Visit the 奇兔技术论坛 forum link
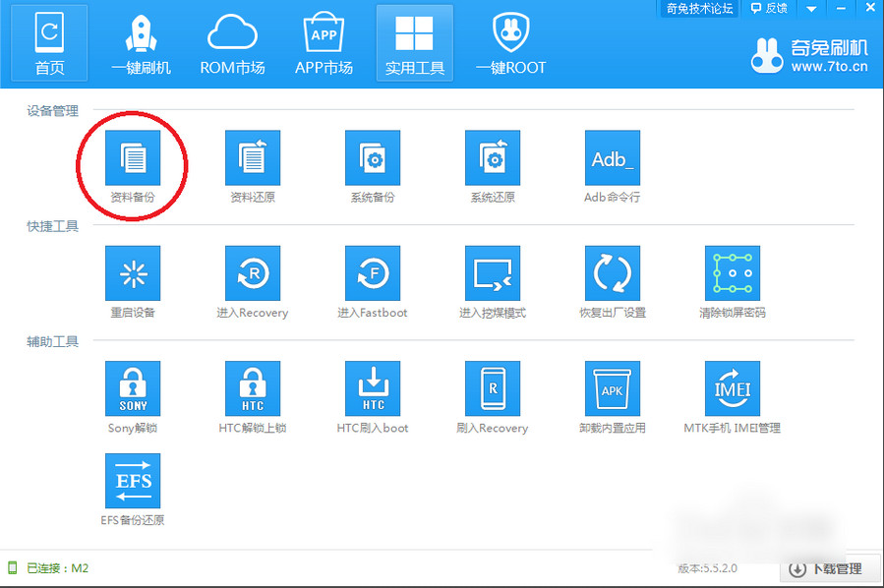The width and height of the screenshot is (884, 588). click(700, 9)
